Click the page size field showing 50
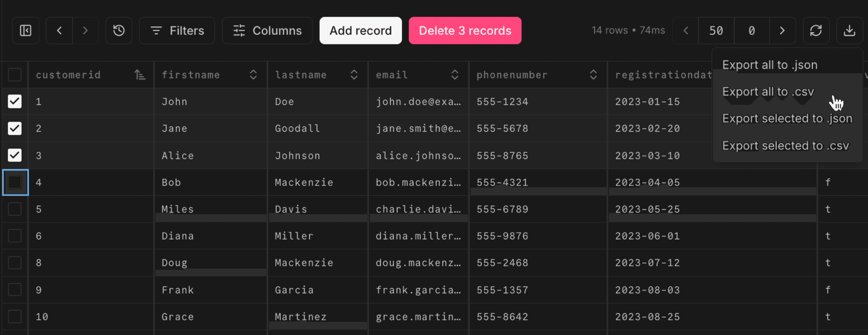868x335 pixels. 716,30
